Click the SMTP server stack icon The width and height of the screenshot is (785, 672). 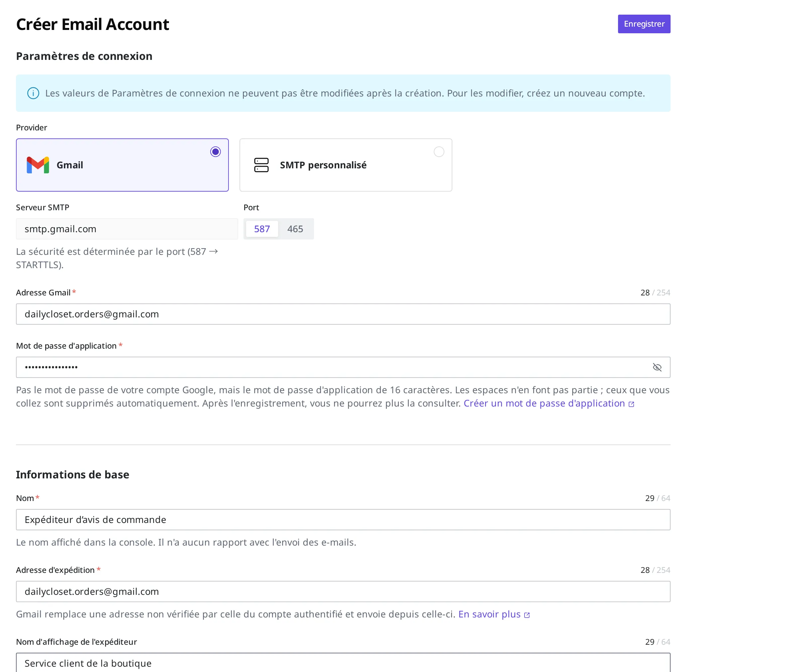[x=261, y=165]
